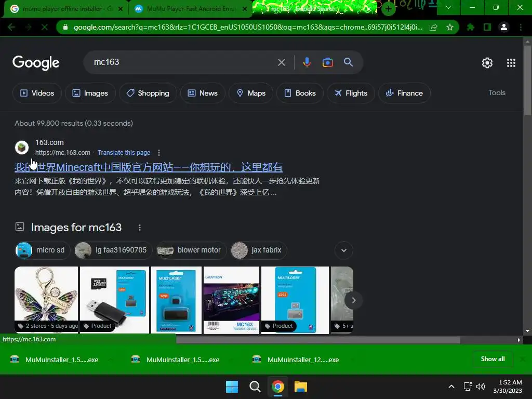Open the Chrome profile avatar
This screenshot has height=399, width=532.
tap(504, 27)
